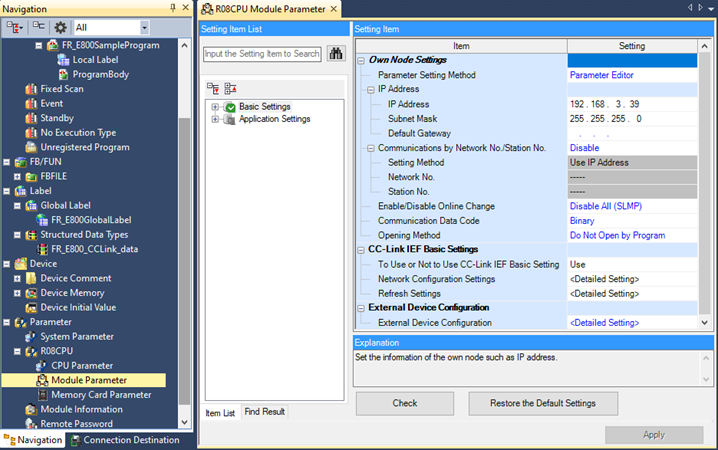The height and width of the screenshot is (450, 718).
Task: Click Restore the Default Settings button
Action: click(543, 403)
